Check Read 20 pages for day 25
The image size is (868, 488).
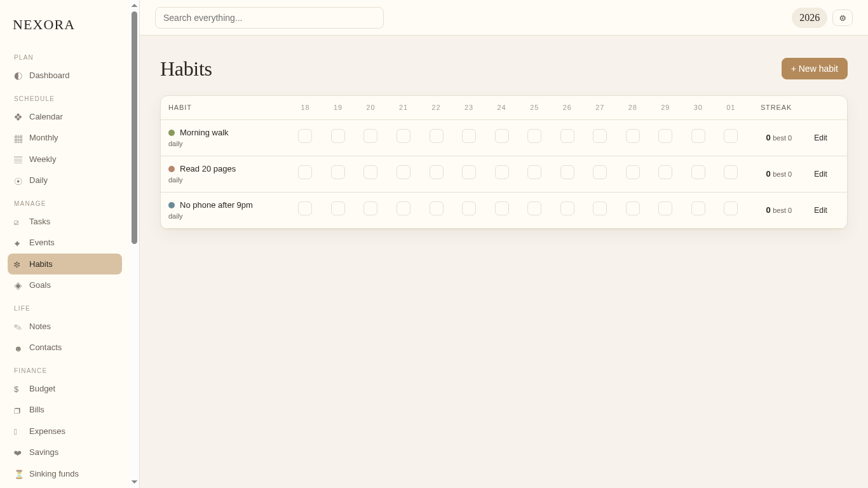coord(534,172)
